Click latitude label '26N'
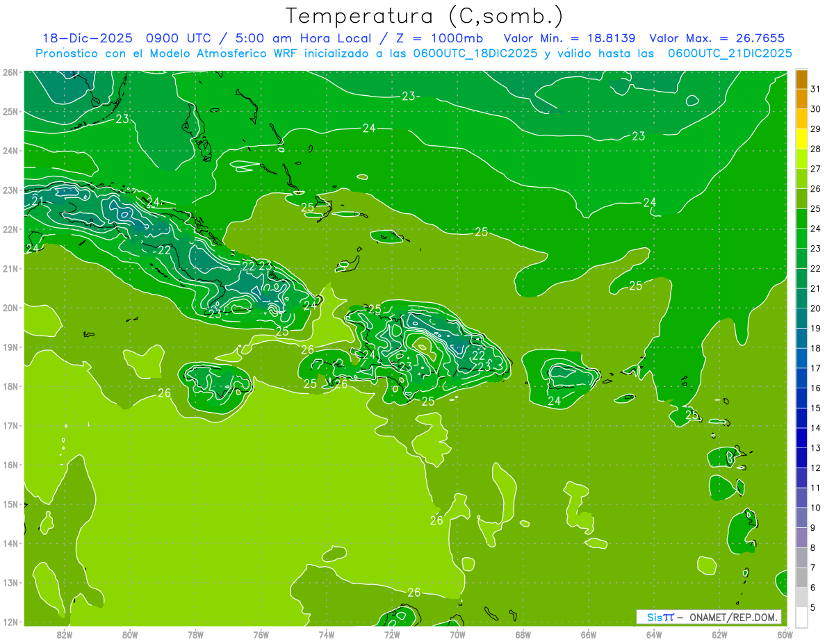The image size is (834, 644). point(10,72)
